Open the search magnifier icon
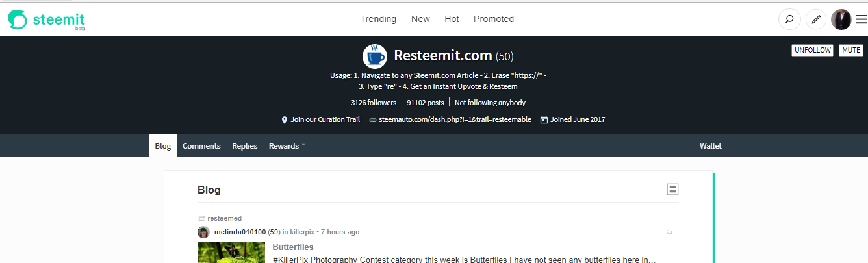This screenshot has width=868, height=263. (x=789, y=19)
